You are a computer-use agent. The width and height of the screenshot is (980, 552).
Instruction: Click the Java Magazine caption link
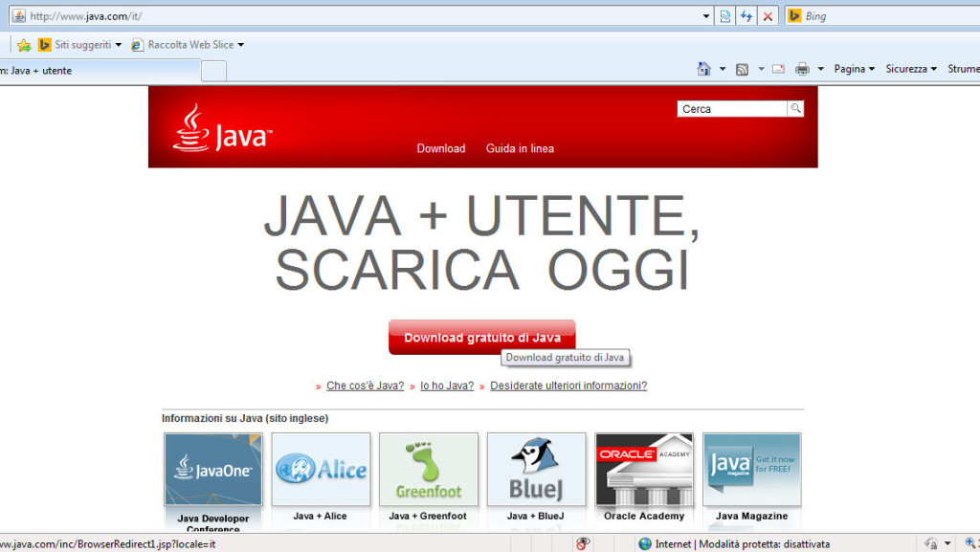pos(751,516)
